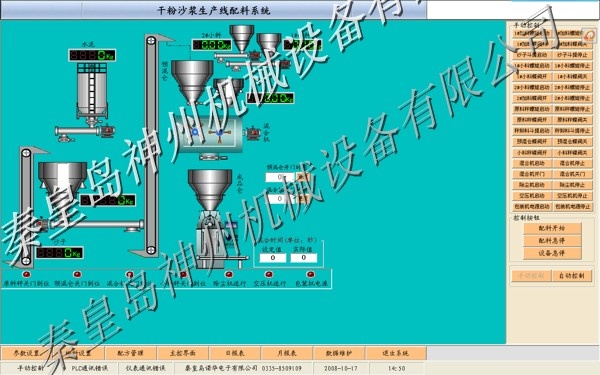Image resolution: width=600 pixels, height=375 pixels.
Task: Click 2#小料螺旋启动 button
Action: [532, 87]
